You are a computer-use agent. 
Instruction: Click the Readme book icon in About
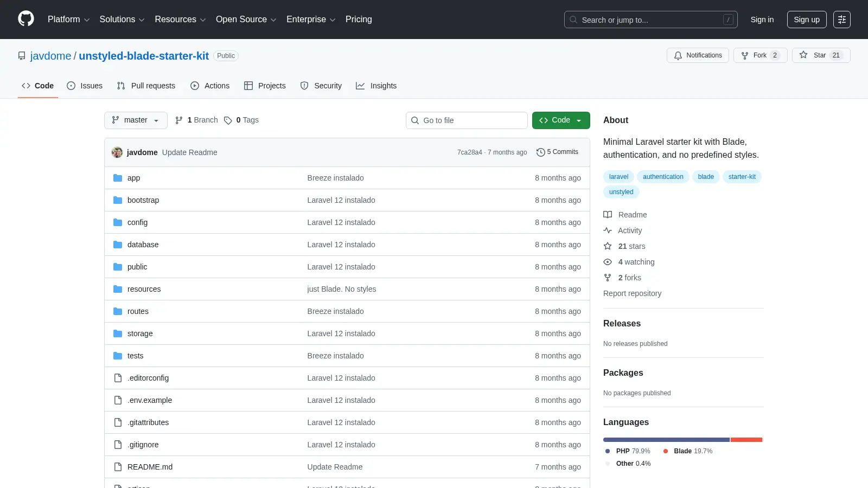608,215
